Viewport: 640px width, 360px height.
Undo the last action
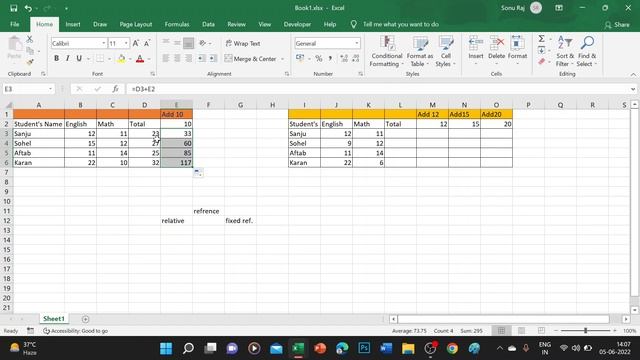(x=28, y=8)
